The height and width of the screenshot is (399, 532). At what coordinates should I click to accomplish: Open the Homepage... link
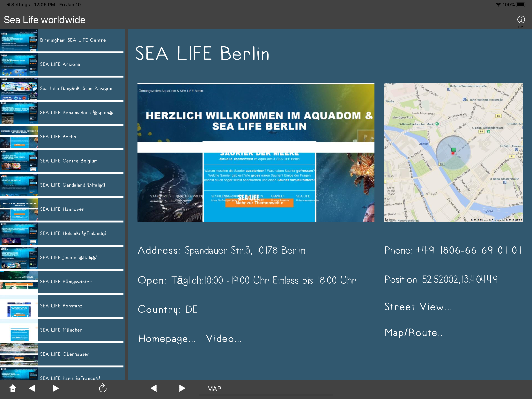pyautogui.click(x=167, y=339)
